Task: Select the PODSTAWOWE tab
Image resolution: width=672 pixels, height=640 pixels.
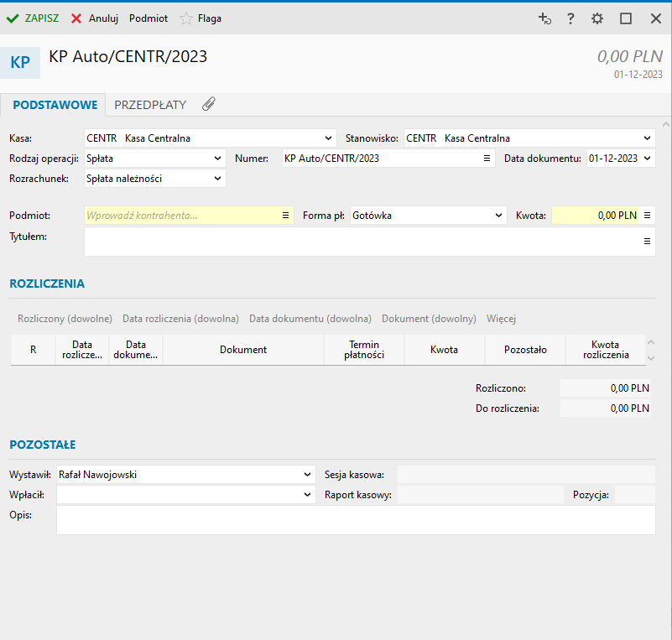Action: 55,105
